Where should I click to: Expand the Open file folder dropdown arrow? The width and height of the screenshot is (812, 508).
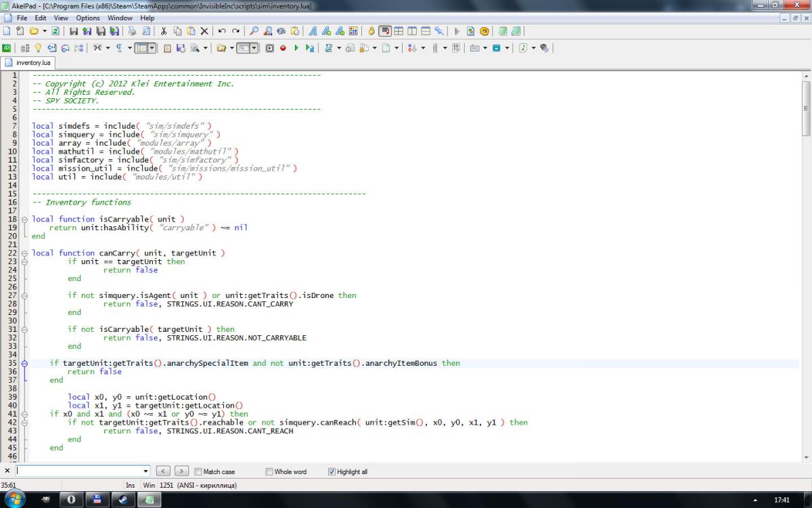[45, 31]
